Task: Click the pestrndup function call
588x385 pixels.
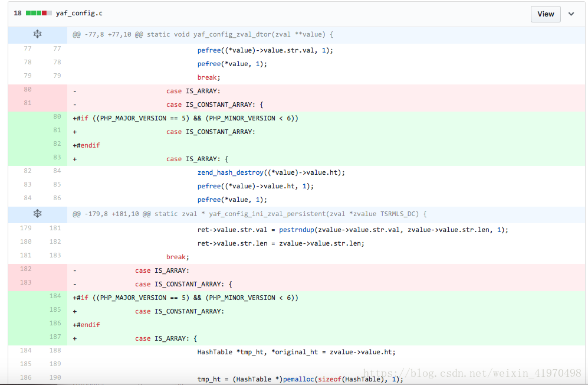Action: 296,230
